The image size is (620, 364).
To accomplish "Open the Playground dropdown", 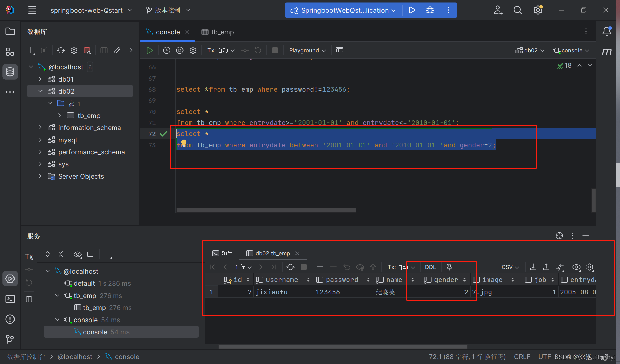I will [x=306, y=50].
